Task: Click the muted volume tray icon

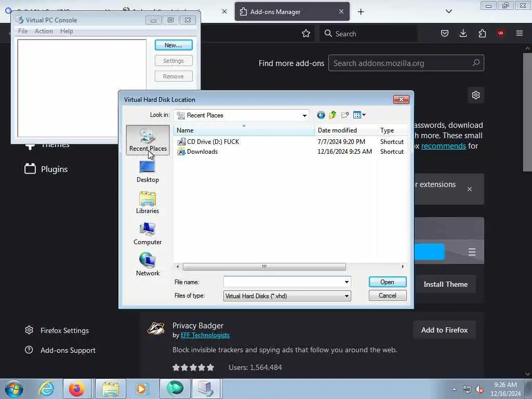Action: click(x=480, y=390)
